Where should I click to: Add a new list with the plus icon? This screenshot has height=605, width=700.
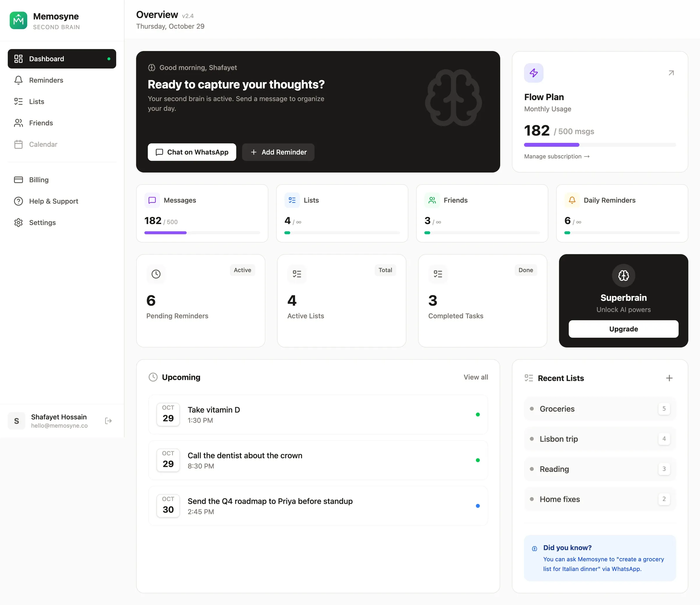pyautogui.click(x=669, y=378)
